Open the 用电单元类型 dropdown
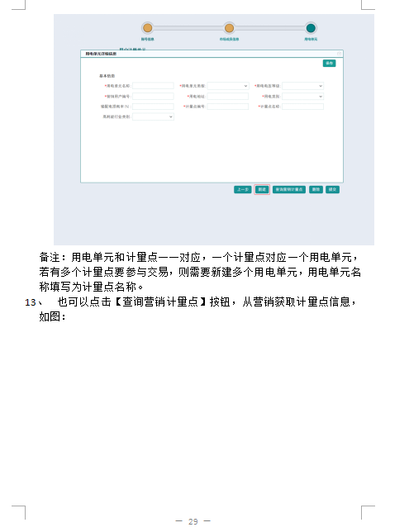This screenshot has width=409, height=532. [x=228, y=86]
